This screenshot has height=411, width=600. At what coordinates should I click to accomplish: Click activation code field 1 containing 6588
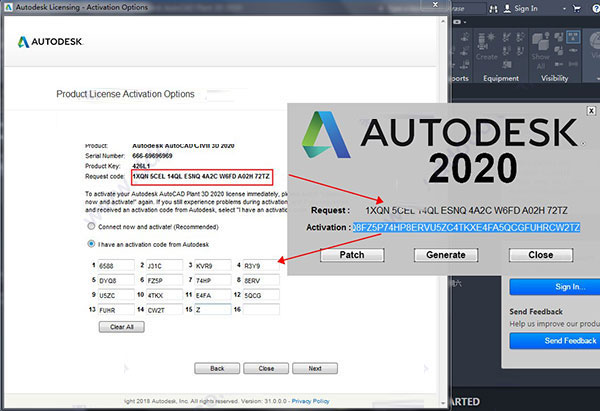[x=116, y=265]
